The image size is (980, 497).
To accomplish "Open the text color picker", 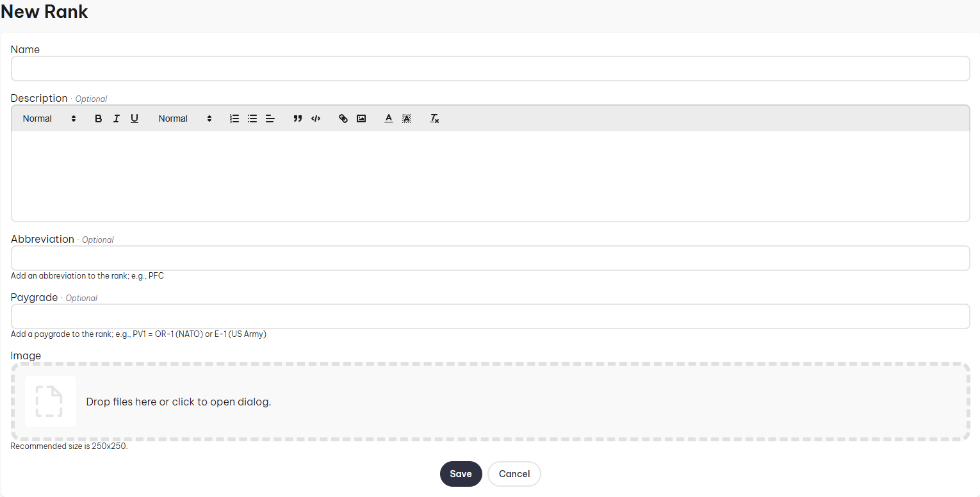I will (x=388, y=118).
